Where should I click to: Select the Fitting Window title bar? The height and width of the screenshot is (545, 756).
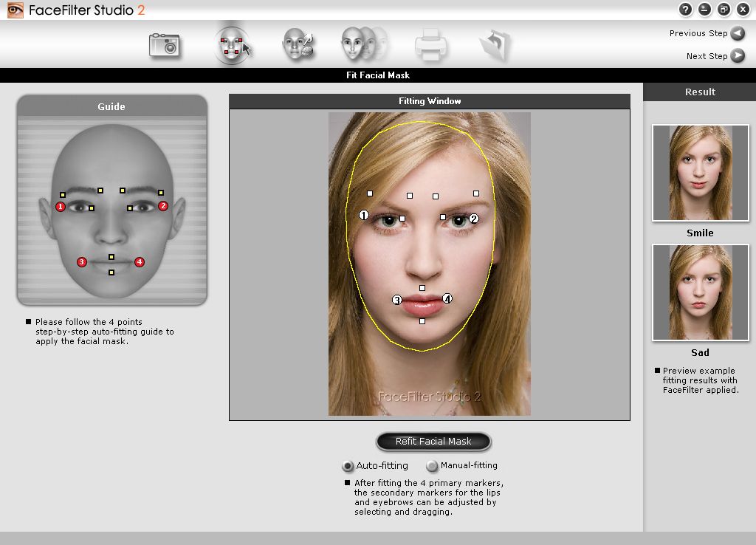coord(430,100)
